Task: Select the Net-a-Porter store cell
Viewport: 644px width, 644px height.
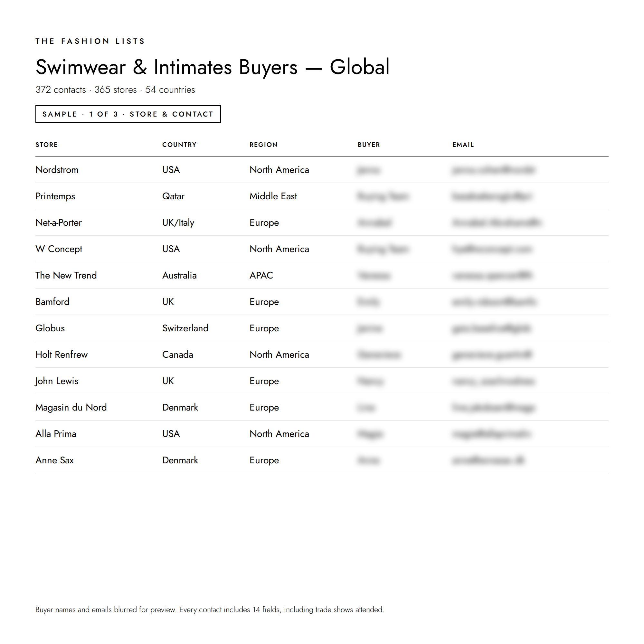Action: click(x=59, y=222)
